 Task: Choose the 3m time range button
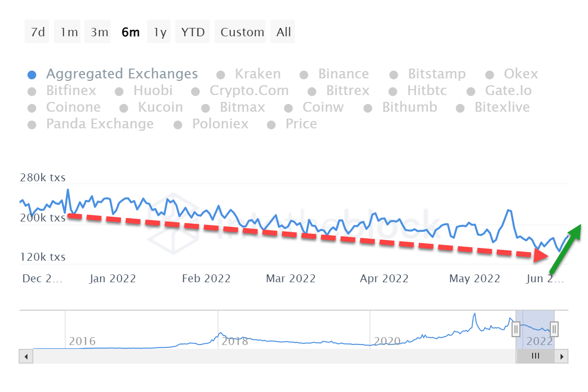tap(99, 32)
